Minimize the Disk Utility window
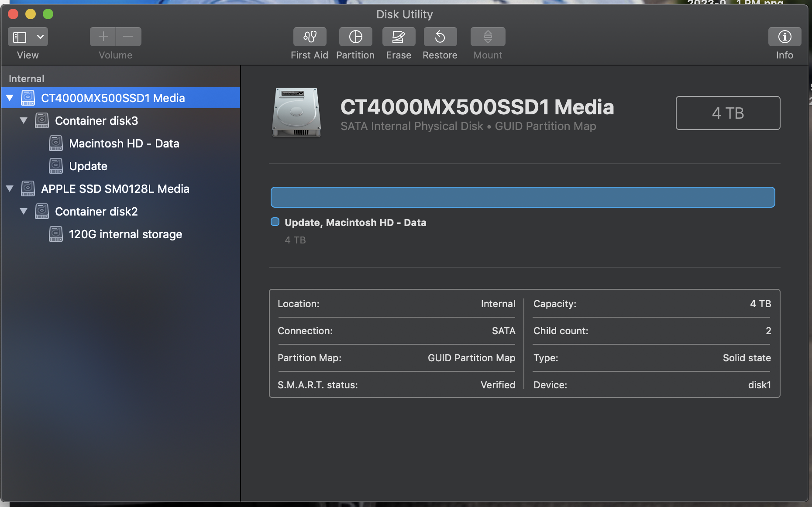Image resolution: width=812 pixels, height=507 pixels. coord(31,14)
